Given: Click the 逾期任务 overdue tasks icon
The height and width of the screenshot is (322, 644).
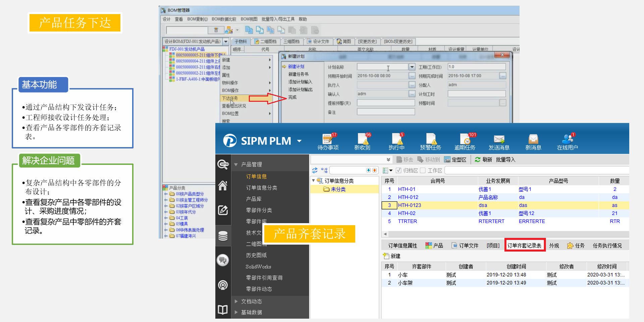Looking at the screenshot, I should (465, 141).
